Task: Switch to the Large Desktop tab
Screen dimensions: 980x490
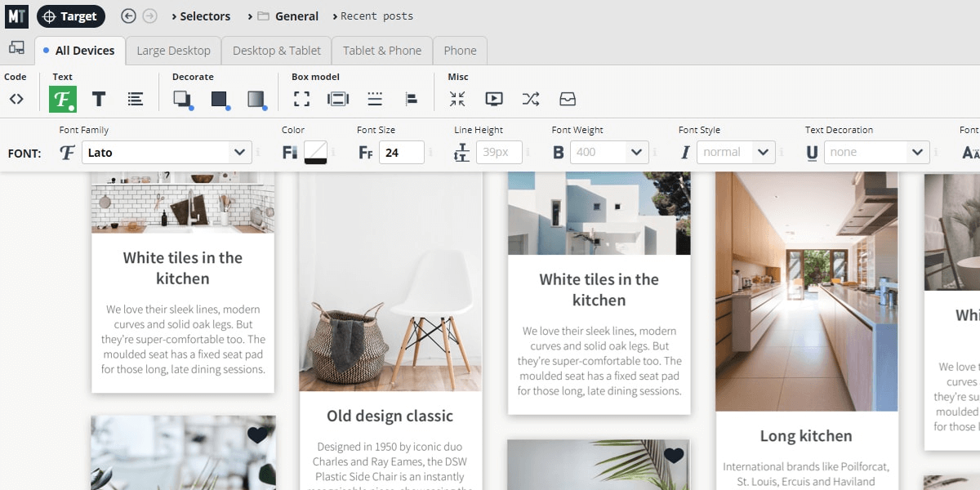Action: (x=173, y=51)
